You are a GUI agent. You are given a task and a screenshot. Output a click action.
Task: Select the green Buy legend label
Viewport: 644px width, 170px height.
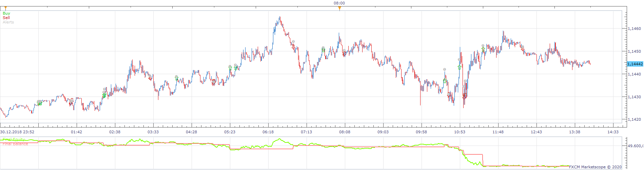click(6, 13)
